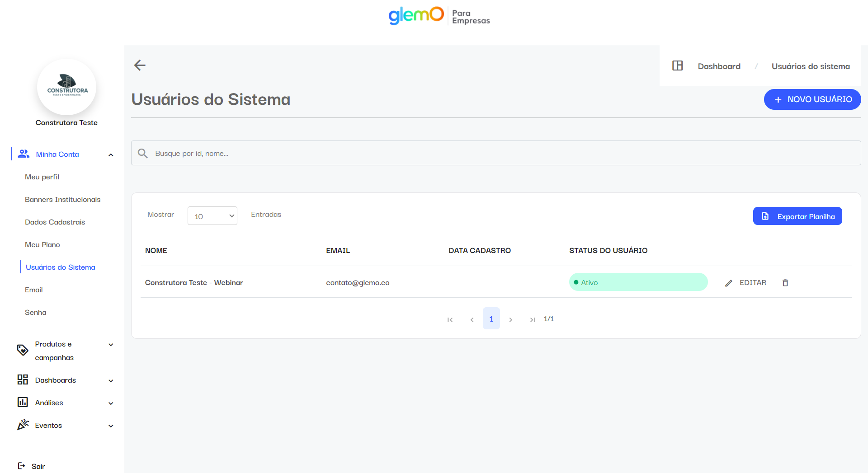Expand the Eventos sidebar section
Screen dimensions: 868x473
111,426
